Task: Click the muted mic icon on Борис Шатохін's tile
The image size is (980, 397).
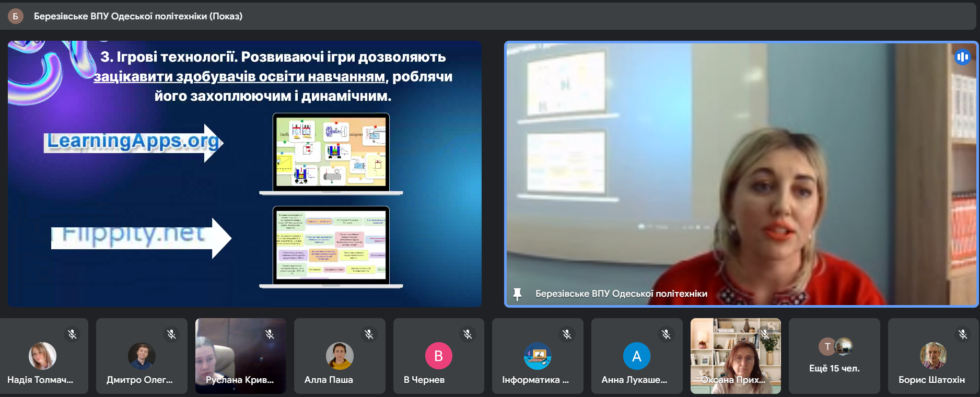Action: pos(963,334)
